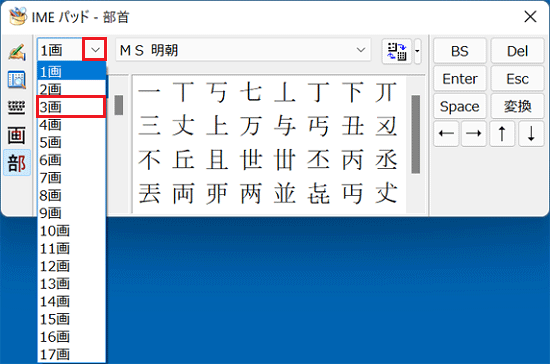Select the radical (部) mode icon

click(17, 163)
